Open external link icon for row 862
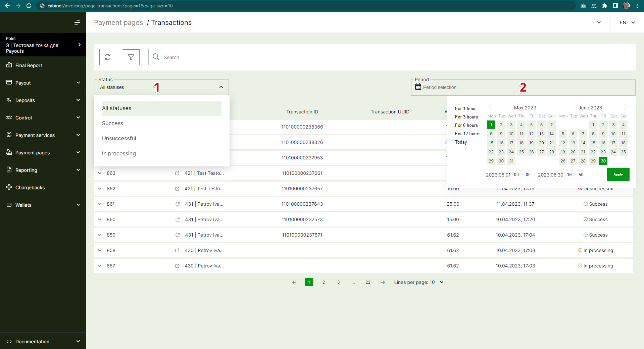The image size is (644, 349). [x=177, y=189]
